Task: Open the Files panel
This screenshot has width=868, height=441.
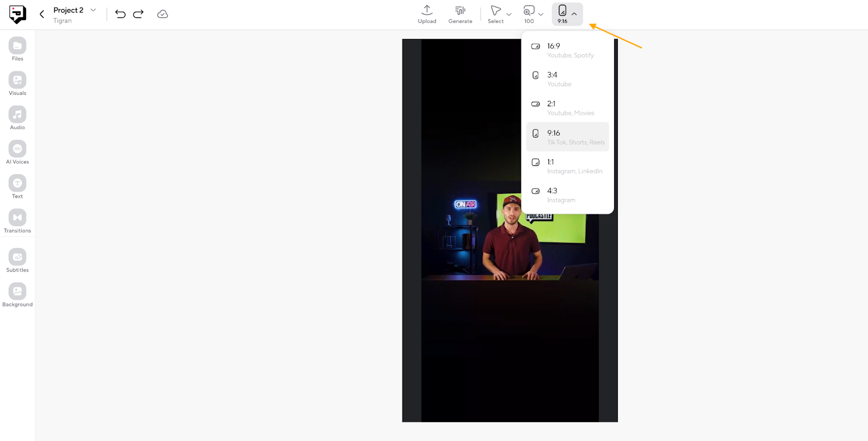Action: click(17, 49)
